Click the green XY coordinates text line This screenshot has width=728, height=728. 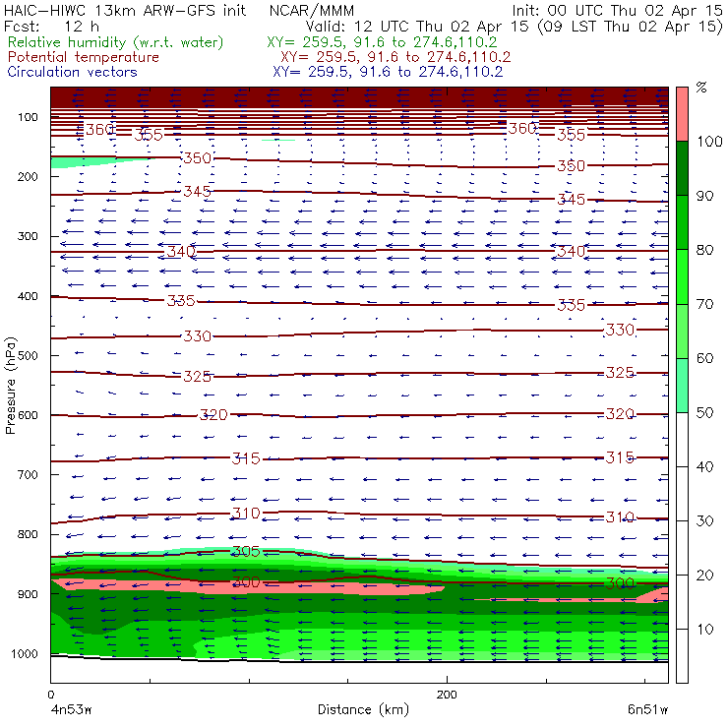382,42
